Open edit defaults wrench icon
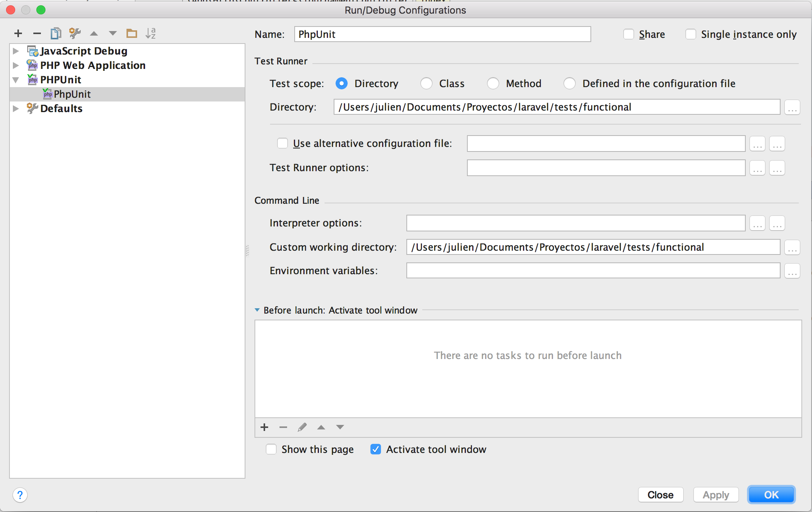Screen dimensions: 812x512 (x=75, y=34)
